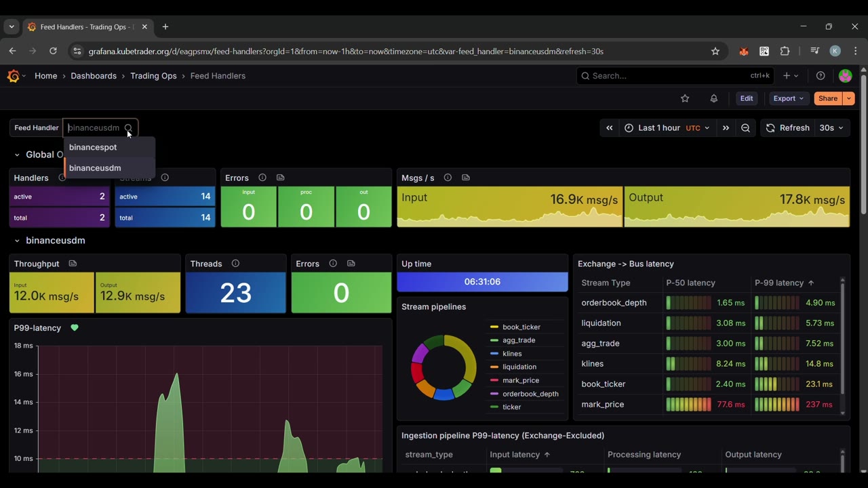
Task: Click the browser address bar URL
Action: 346,52
